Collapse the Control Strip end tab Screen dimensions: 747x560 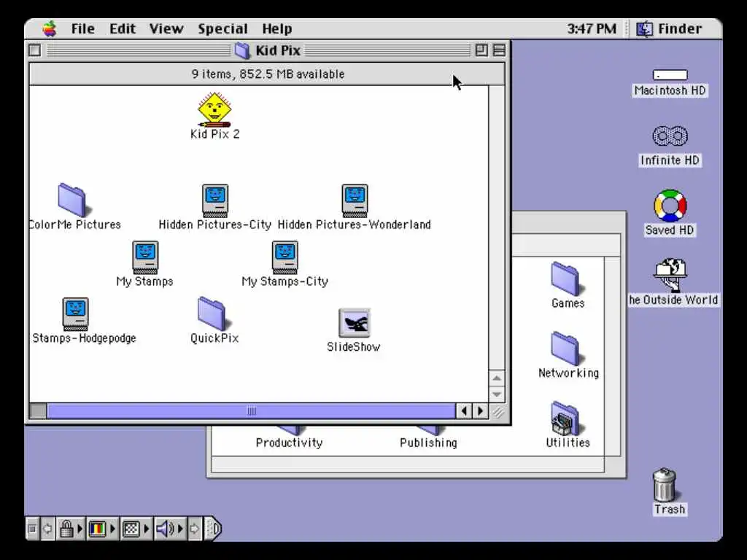pos(214,529)
